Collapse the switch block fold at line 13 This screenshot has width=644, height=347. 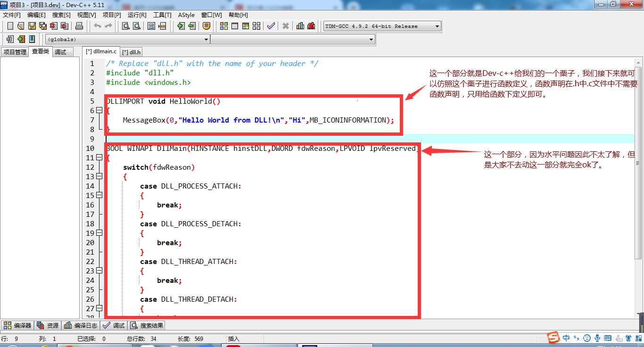99,176
